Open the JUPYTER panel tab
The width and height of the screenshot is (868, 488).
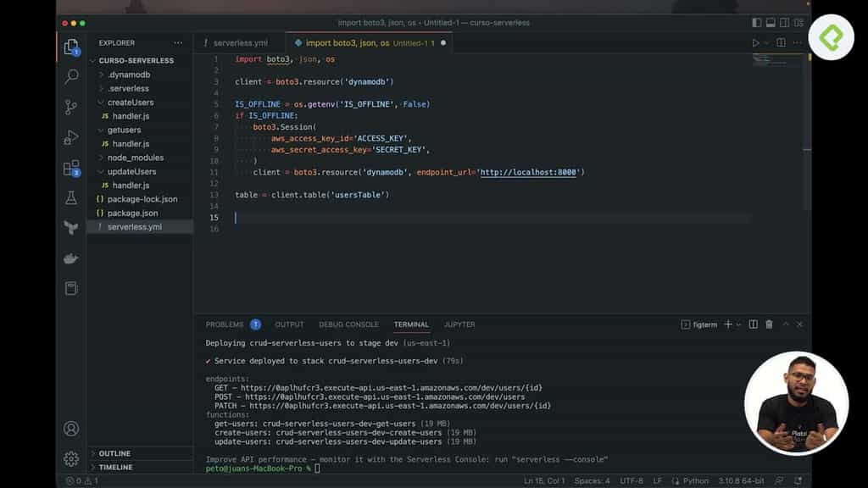457,324
